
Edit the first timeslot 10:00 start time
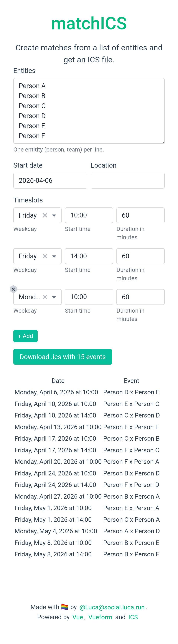89,215
